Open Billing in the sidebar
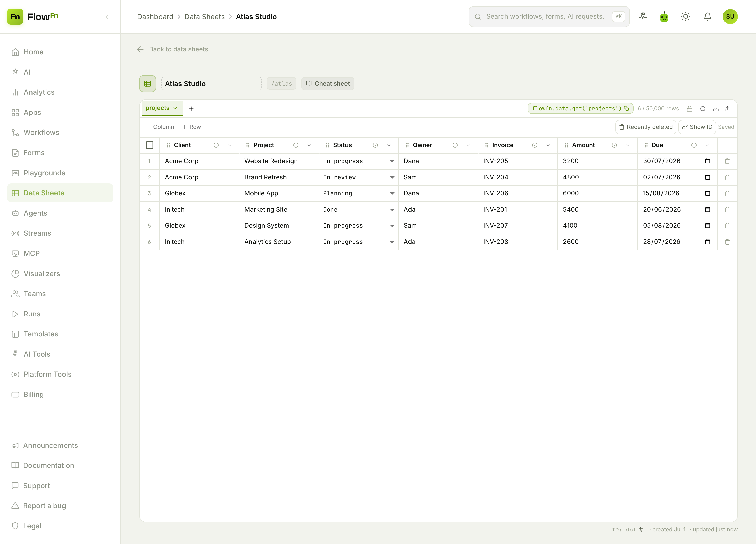Screen dimensions: 756x544 [x=60, y=394]
